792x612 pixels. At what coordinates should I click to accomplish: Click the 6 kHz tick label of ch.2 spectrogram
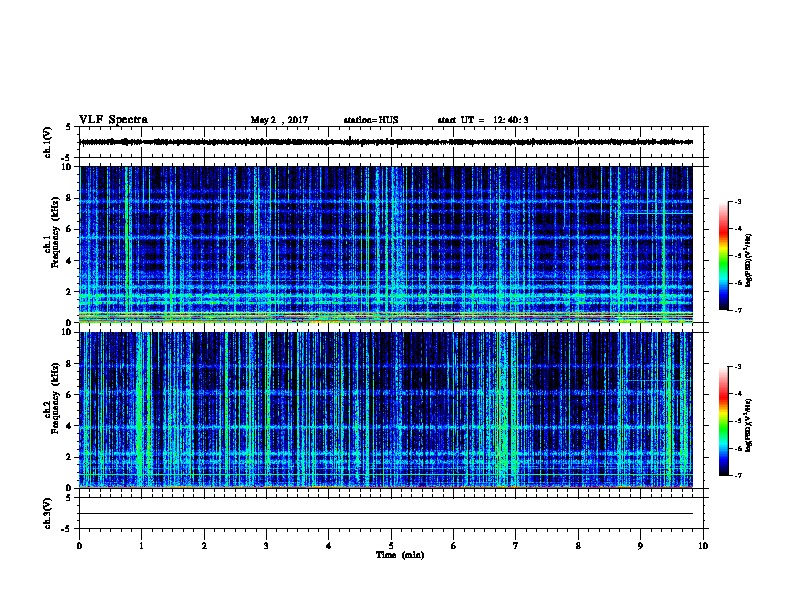(69, 395)
